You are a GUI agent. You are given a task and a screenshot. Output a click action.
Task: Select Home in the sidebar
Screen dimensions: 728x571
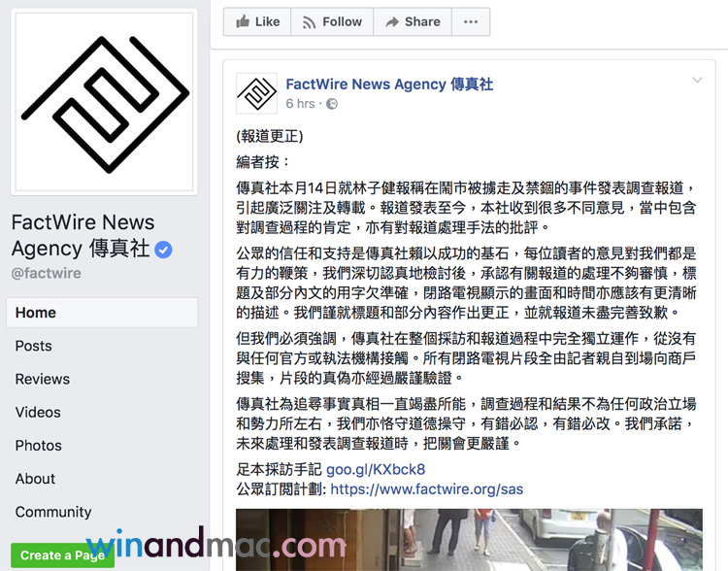pyautogui.click(x=102, y=313)
